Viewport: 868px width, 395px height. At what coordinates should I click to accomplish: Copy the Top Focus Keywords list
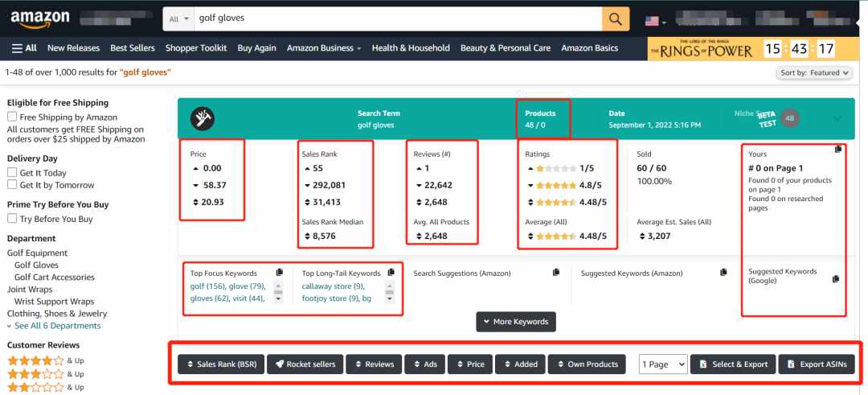click(280, 273)
